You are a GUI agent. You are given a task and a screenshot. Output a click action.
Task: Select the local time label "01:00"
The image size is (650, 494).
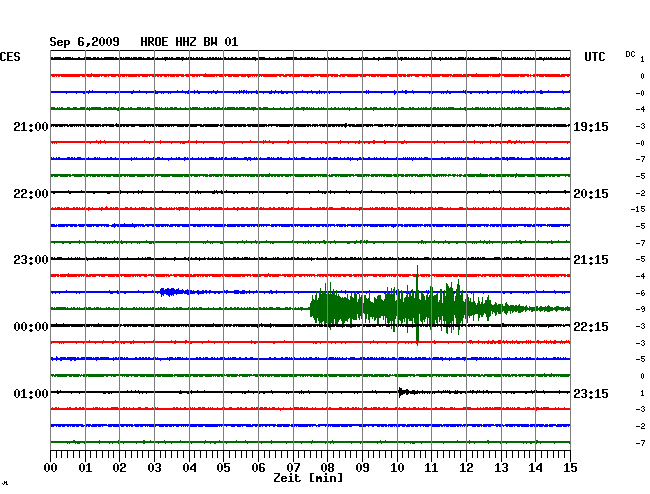[x=31, y=393]
